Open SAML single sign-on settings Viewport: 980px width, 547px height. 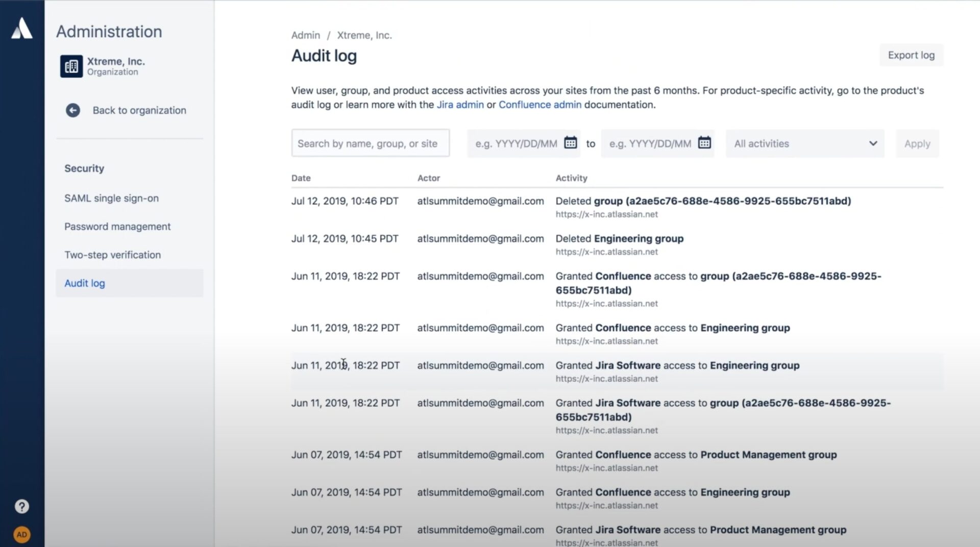coord(111,198)
